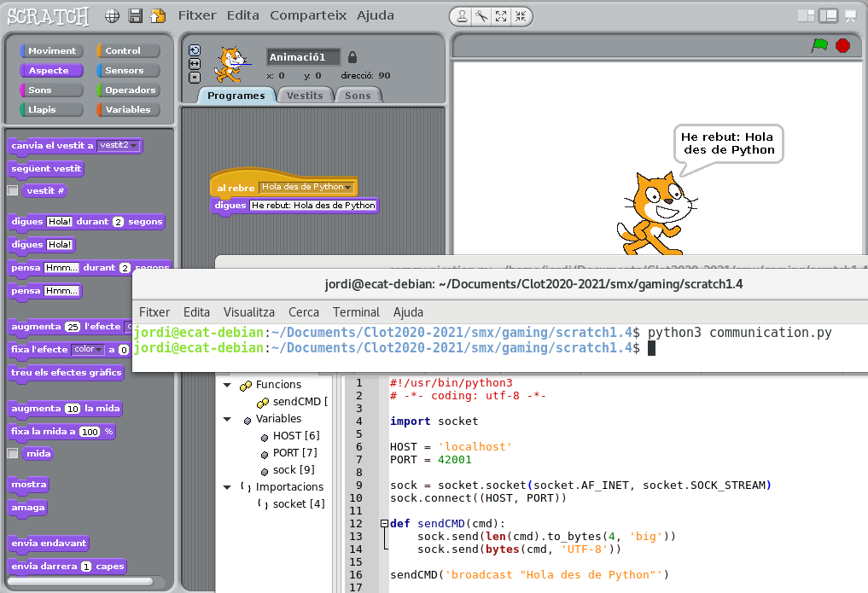Select the Variables block category
Viewport: 868px width, 593px height.
tap(128, 109)
